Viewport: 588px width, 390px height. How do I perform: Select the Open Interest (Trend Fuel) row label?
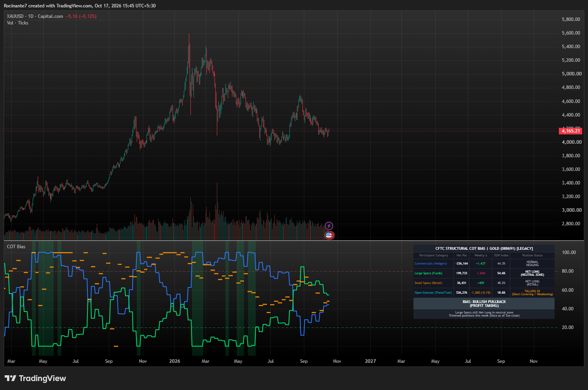(433, 293)
